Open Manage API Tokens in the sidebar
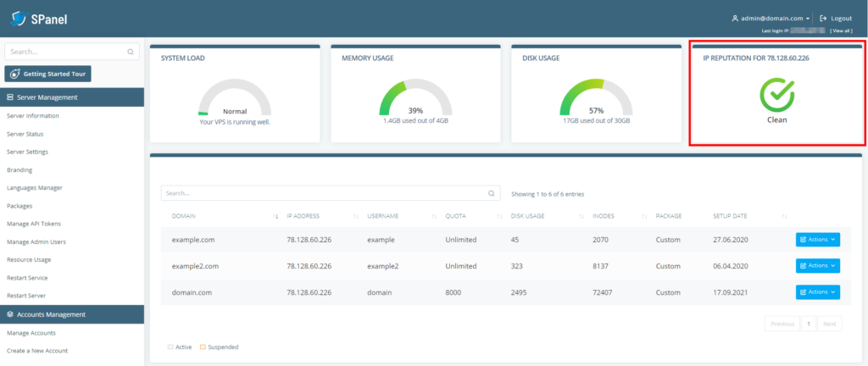868x366 pixels. tap(34, 224)
